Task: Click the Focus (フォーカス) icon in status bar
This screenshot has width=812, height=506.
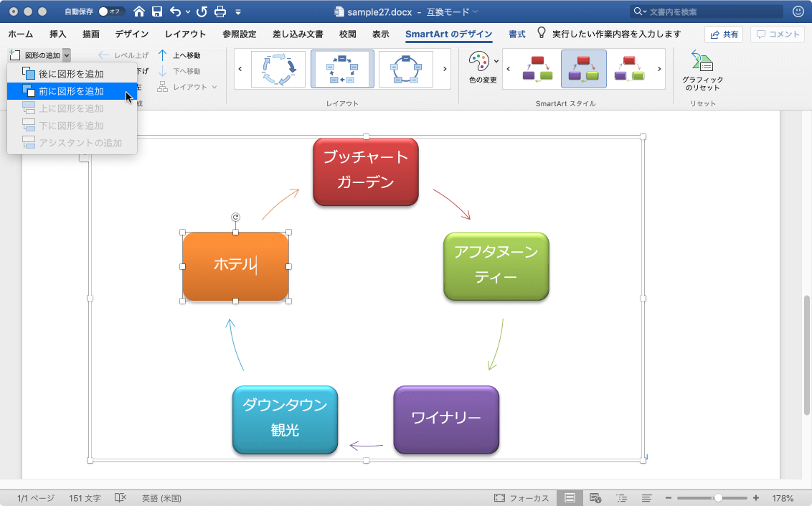Action: click(499, 497)
